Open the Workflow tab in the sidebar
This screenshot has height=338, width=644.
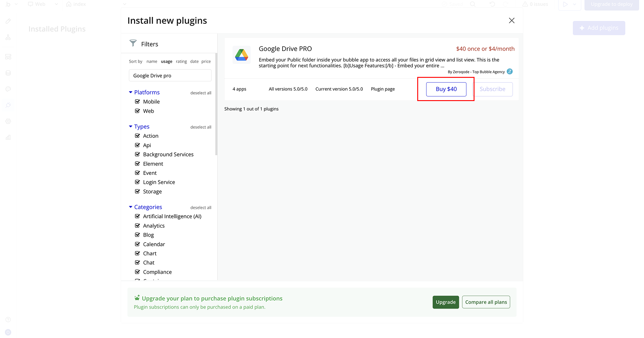(x=8, y=37)
